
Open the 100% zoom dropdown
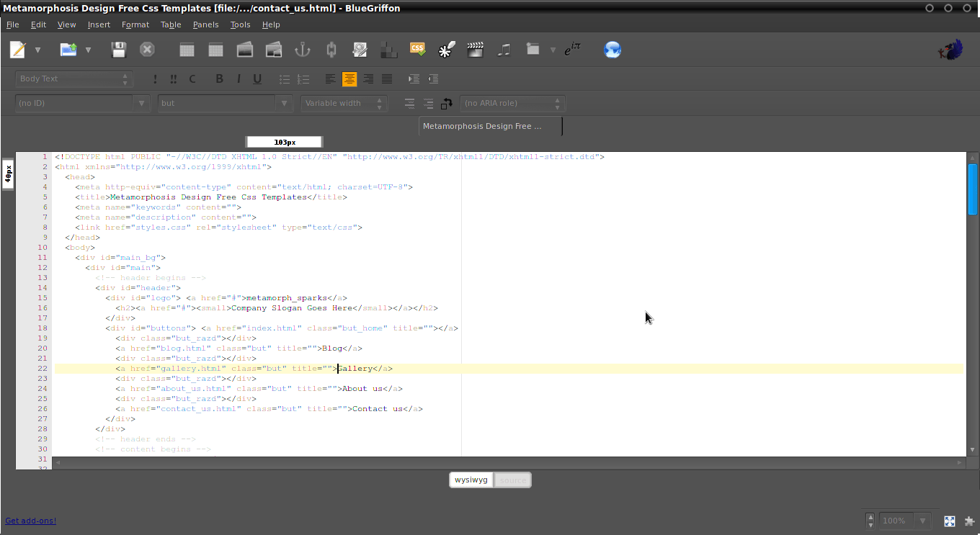(x=904, y=521)
